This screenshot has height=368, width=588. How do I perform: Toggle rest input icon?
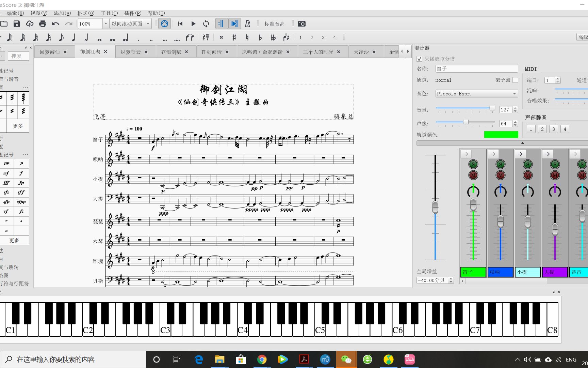point(206,37)
